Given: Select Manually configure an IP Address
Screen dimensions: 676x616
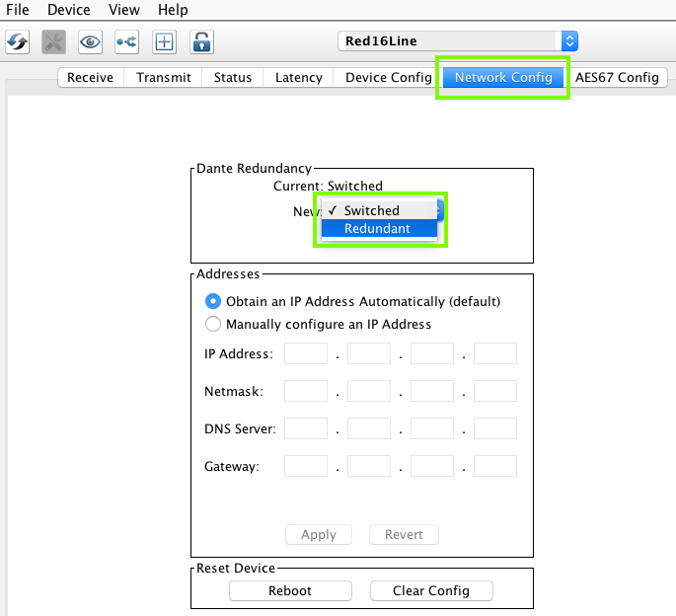Looking at the screenshot, I should [213, 324].
